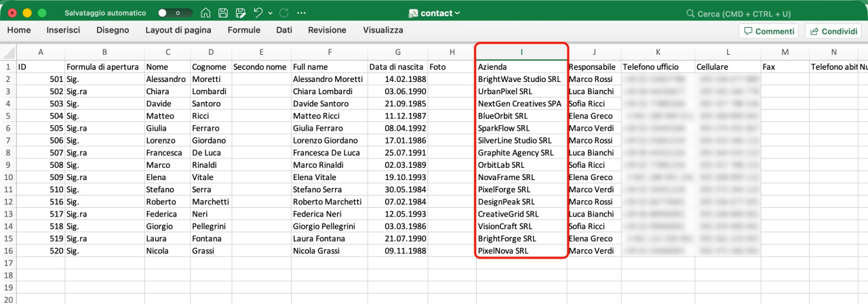868x304 pixels.
Task: Click the Select All corner triangle
Action: click(8, 52)
